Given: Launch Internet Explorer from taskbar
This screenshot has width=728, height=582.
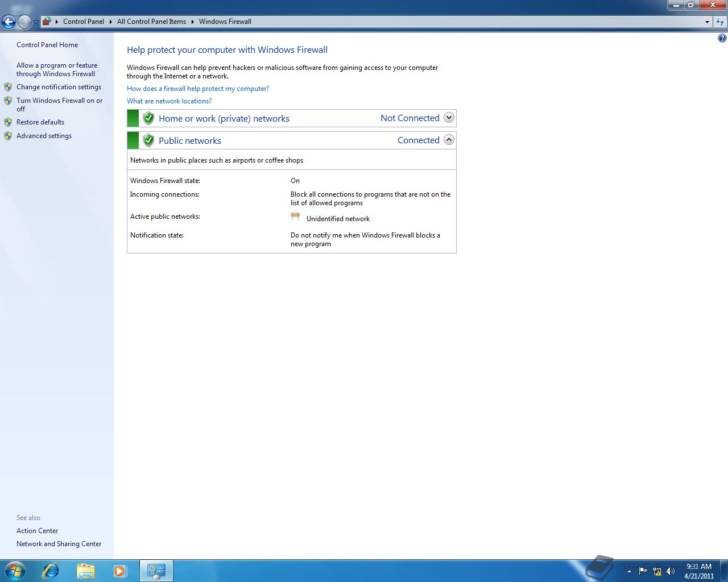Looking at the screenshot, I should point(51,571).
